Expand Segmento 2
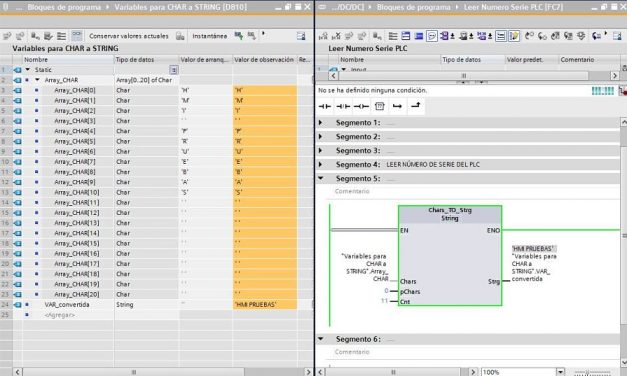 (321, 136)
